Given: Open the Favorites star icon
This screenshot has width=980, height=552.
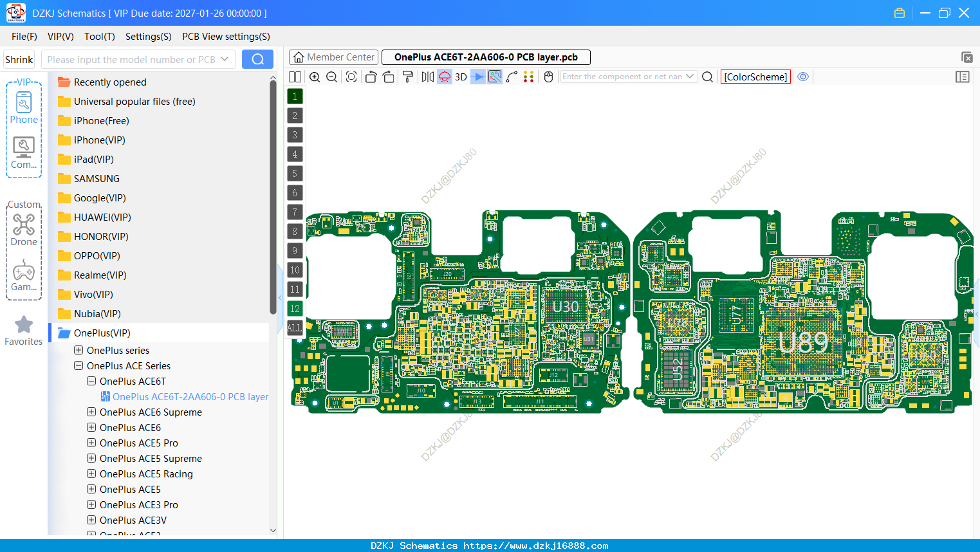Looking at the screenshot, I should (x=24, y=331).
